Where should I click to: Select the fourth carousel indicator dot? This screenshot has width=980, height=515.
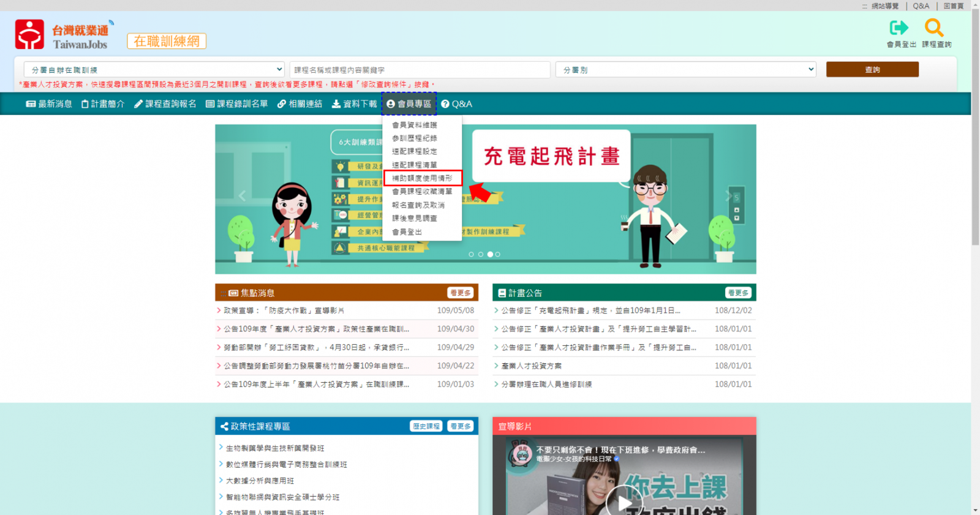[x=497, y=254]
